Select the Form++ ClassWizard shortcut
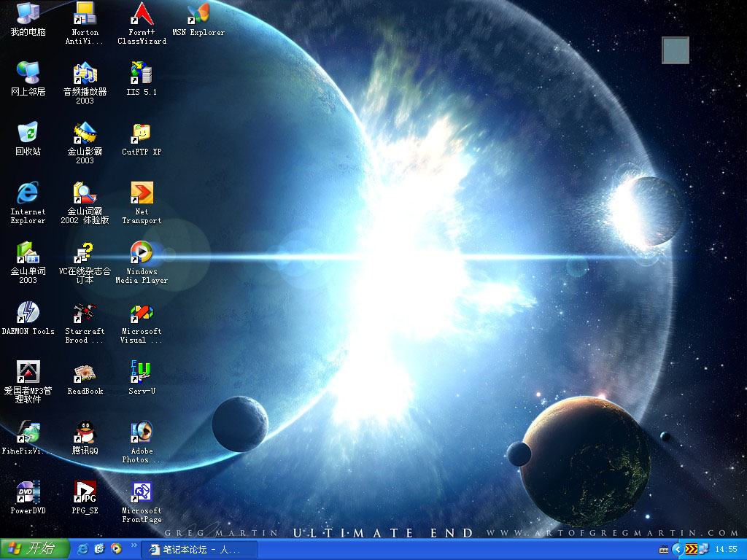The image size is (747, 560). [x=142, y=23]
